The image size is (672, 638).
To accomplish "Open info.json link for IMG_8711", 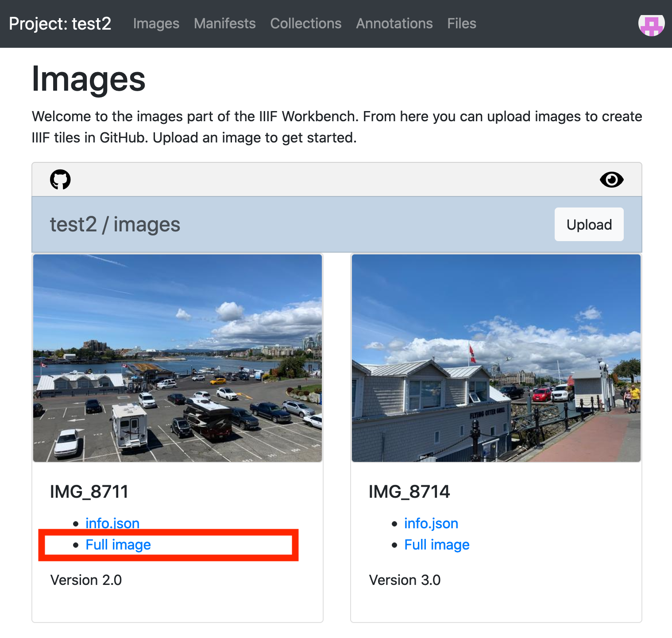I will point(112,523).
